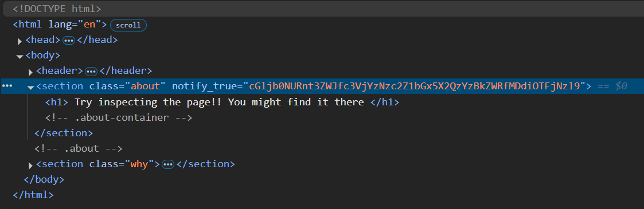
Task: Click the ellipsis badge in section why
Action: (x=169, y=165)
